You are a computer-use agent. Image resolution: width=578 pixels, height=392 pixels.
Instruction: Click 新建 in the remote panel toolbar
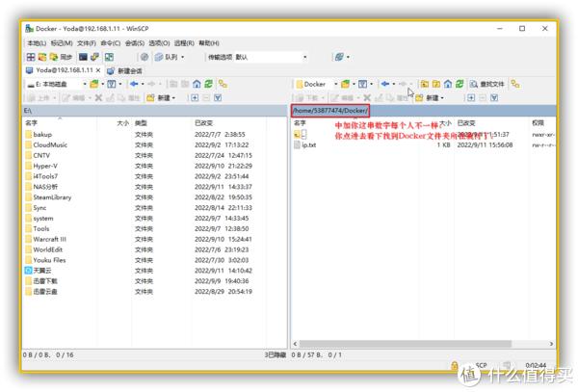[430, 97]
